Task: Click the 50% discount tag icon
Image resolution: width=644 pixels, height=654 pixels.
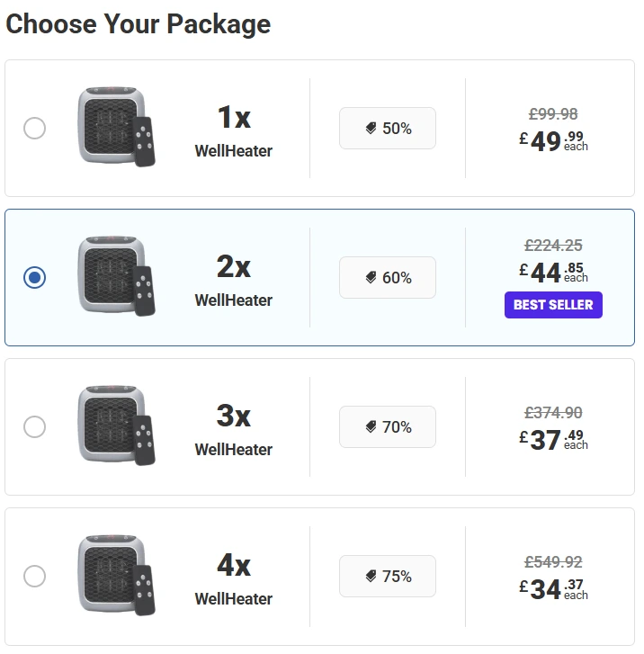Action: click(371, 129)
